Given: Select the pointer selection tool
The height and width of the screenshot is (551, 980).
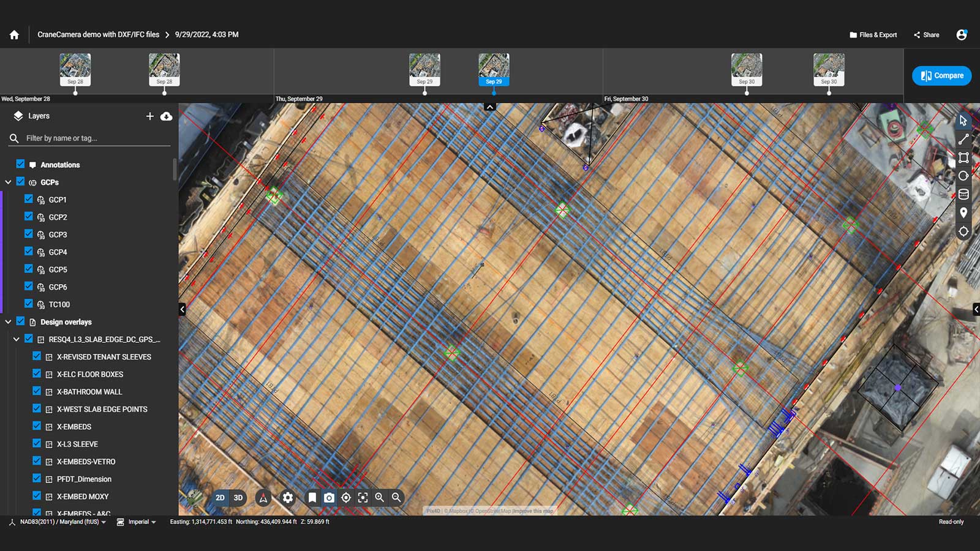Looking at the screenshot, I should 963,121.
